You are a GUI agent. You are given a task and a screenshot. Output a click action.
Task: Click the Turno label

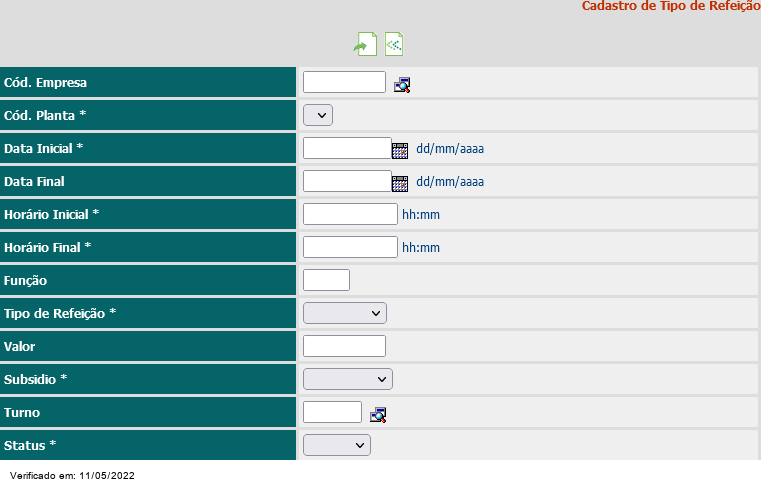pyautogui.click(x=22, y=412)
